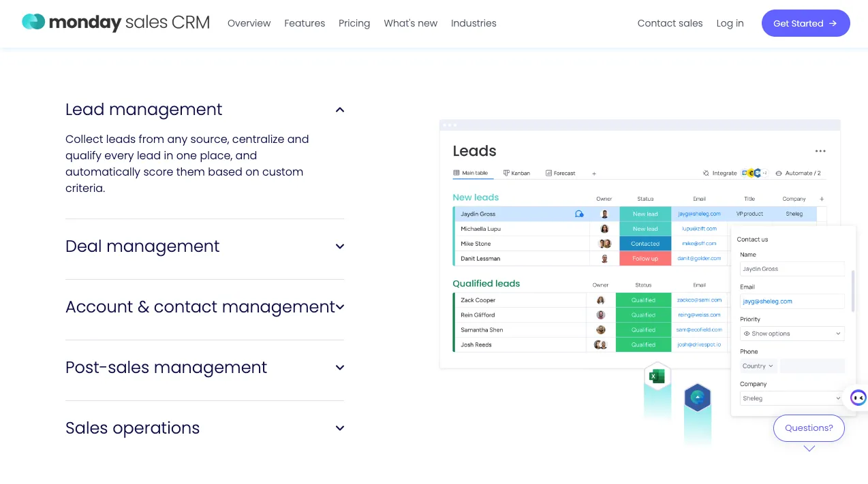
Task: Open the conversation bubble on Jaydin Gross
Action: 579,214
